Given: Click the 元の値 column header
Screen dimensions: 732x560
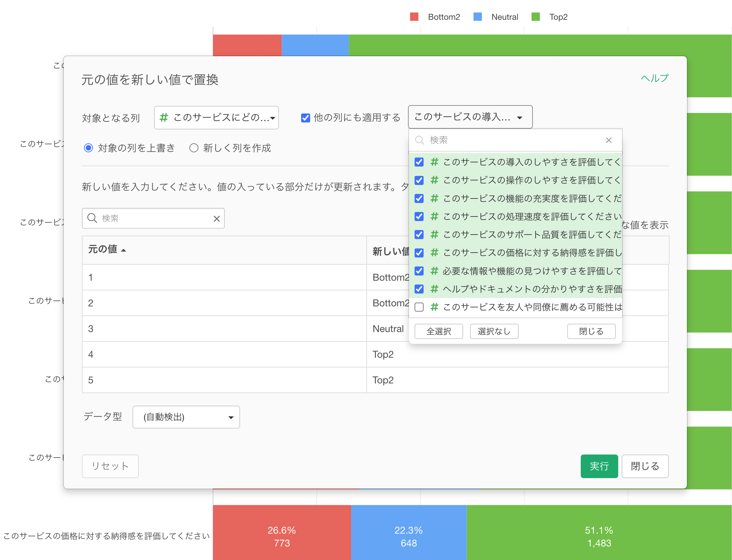Looking at the screenshot, I should (224, 250).
